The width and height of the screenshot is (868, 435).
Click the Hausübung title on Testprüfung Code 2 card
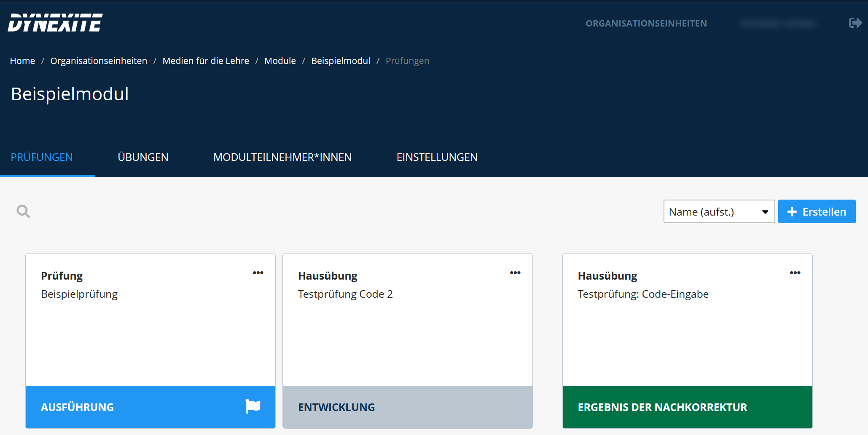point(328,276)
